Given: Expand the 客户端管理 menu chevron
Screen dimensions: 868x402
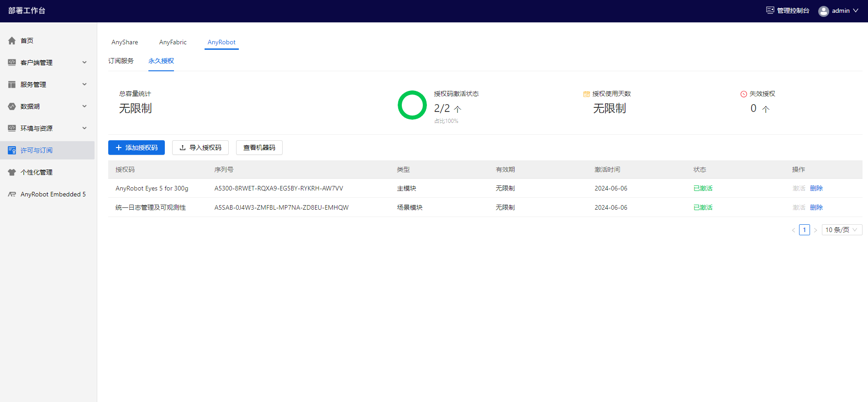Looking at the screenshot, I should [84, 62].
